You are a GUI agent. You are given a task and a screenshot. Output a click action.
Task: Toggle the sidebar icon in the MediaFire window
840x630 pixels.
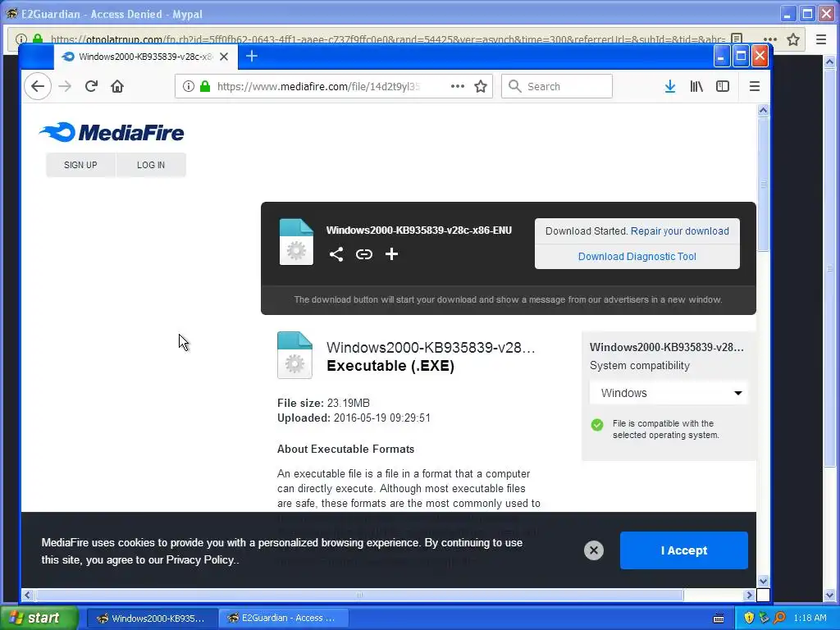(x=723, y=86)
